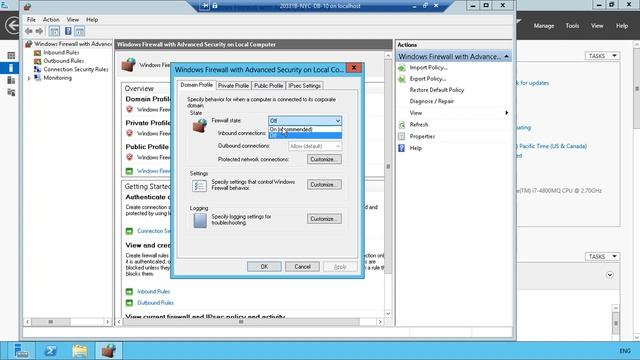Click Restore Default Policy action
This screenshot has height=360, width=640.
[x=437, y=90]
